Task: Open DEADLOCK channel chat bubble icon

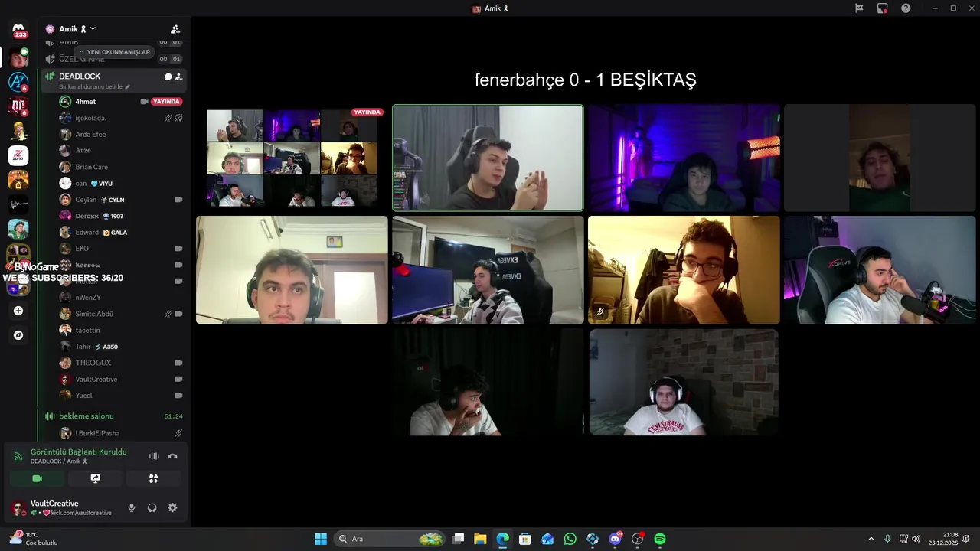Action: [x=168, y=77]
